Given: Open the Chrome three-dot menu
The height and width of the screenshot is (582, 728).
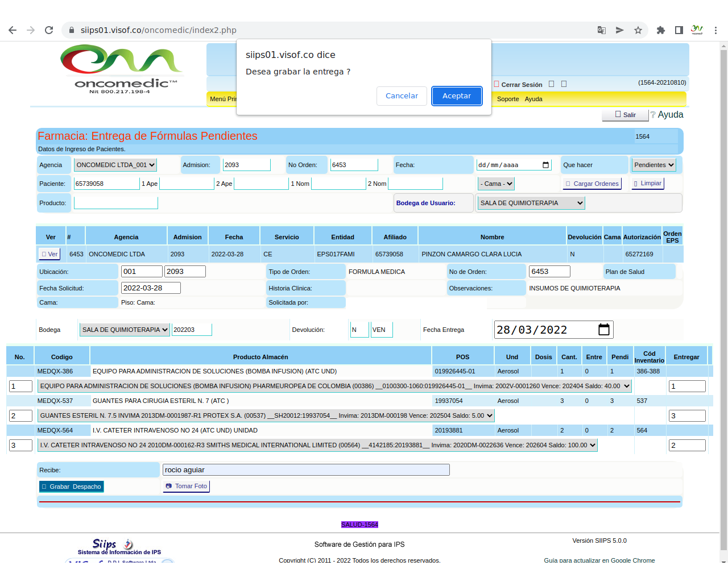Looking at the screenshot, I should [715, 30].
